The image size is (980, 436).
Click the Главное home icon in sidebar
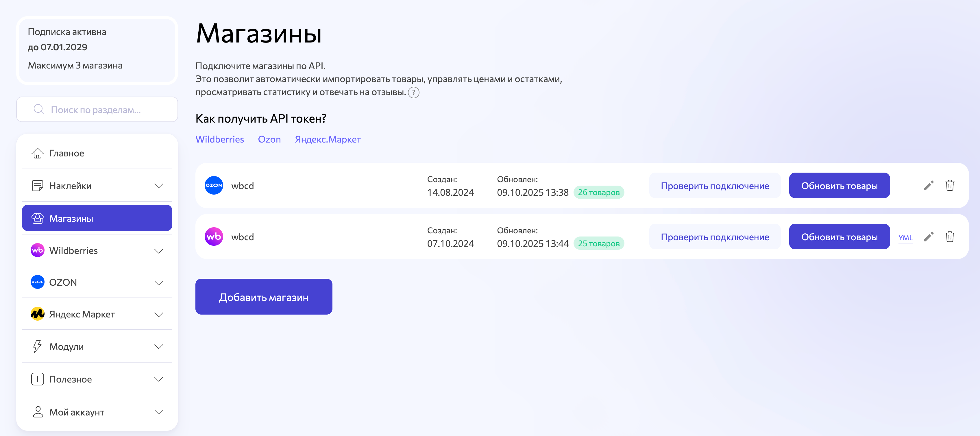(37, 153)
